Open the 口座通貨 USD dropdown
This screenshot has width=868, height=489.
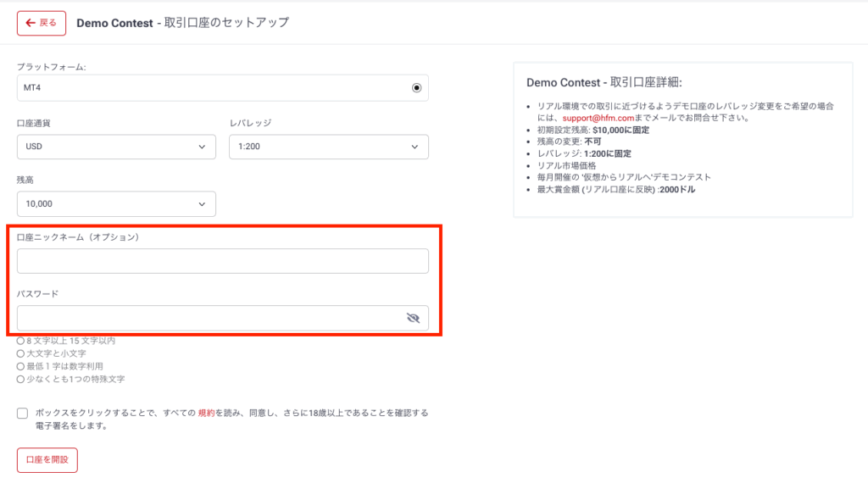[116, 147]
